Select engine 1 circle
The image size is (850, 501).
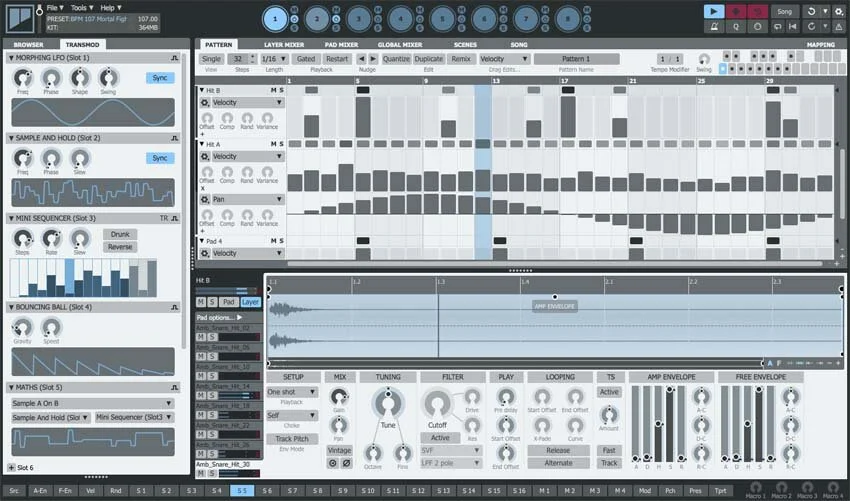[275, 19]
